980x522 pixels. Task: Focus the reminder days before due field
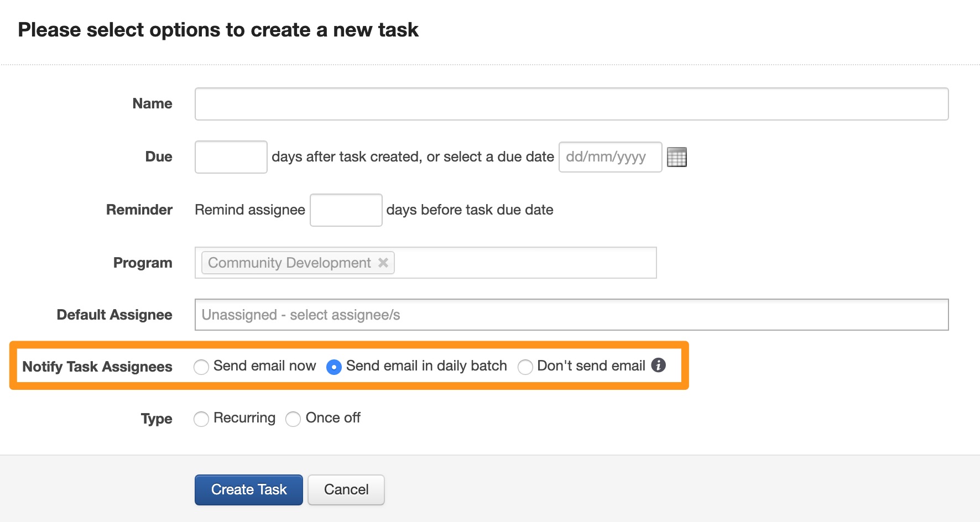click(x=346, y=210)
